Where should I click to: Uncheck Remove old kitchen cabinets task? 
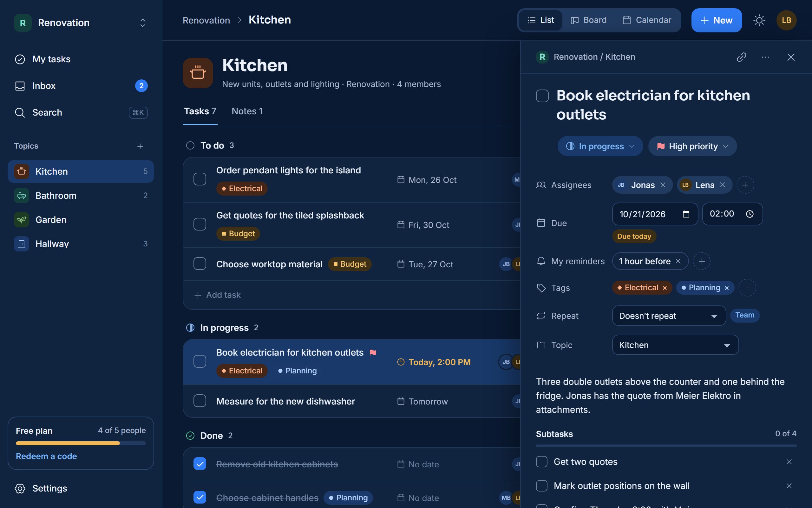point(200,464)
